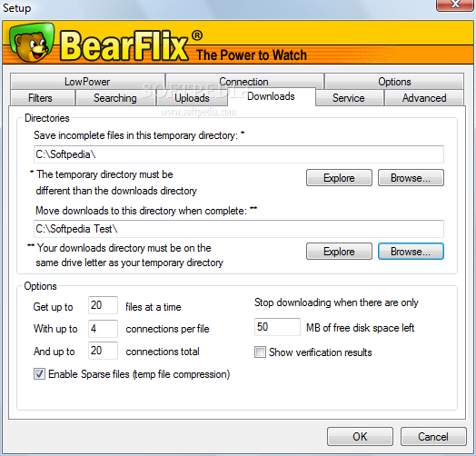Click the Cancel button
Image resolution: width=476 pixels, height=456 pixels.
coord(433,437)
